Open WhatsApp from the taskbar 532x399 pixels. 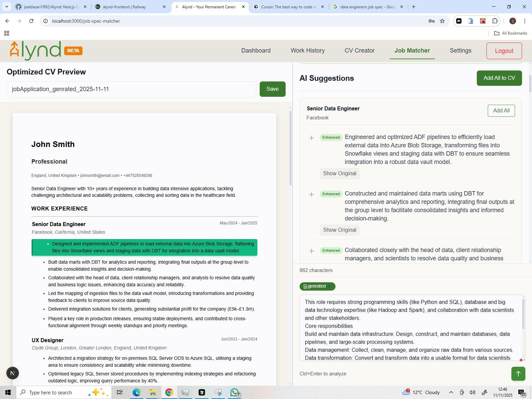(x=234, y=392)
